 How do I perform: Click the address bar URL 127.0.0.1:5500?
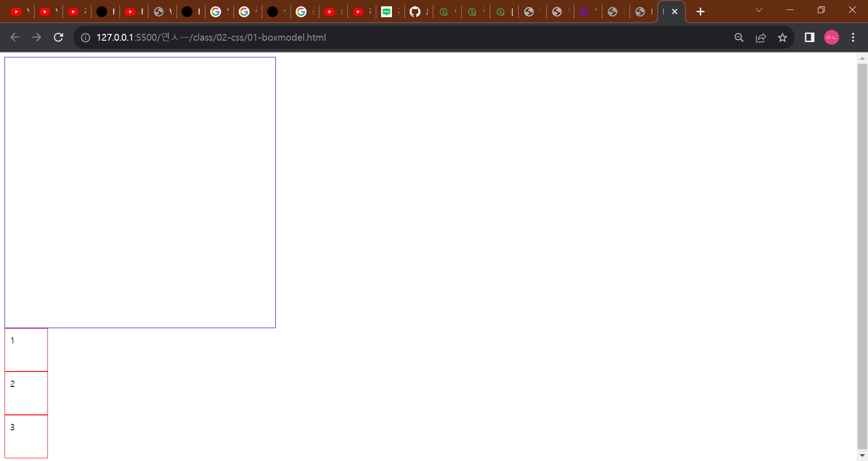[x=211, y=38]
